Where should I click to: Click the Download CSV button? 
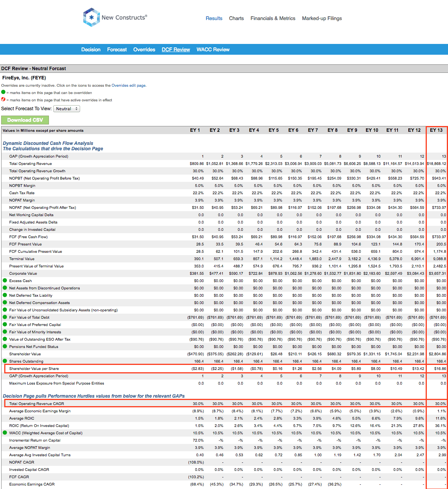(25, 120)
